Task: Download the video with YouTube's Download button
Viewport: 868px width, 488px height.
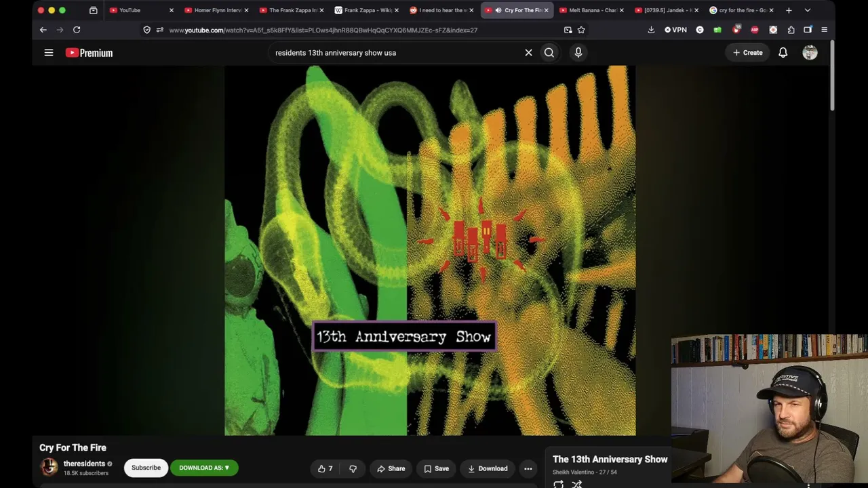Action: click(x=488, y=468)
